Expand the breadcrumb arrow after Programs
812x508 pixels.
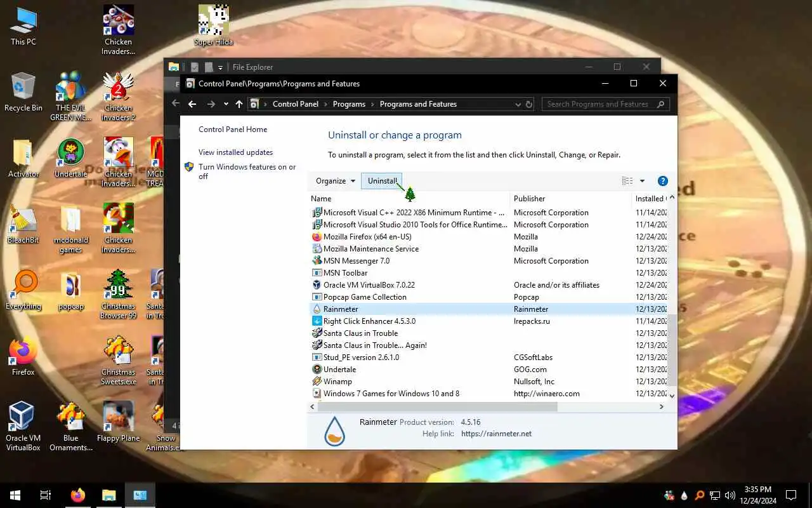pos(372,104)
